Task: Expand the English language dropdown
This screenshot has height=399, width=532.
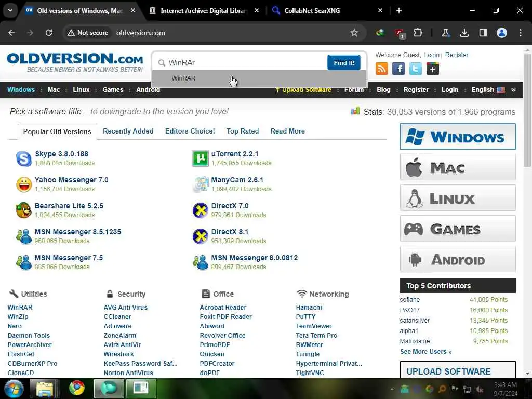Action: (x=488, y=90)
